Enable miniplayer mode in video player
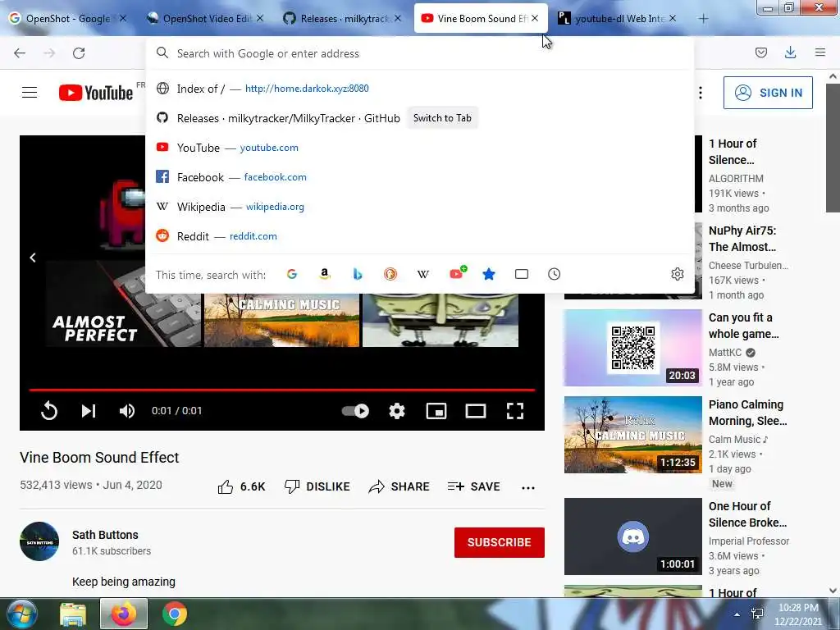Screen dimensions: 840x630 pos(436,411)
